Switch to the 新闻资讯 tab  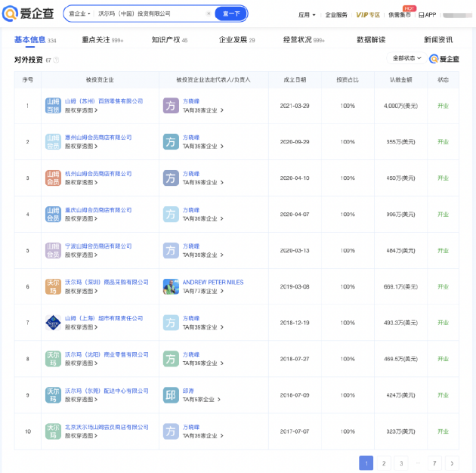(438, 40)
